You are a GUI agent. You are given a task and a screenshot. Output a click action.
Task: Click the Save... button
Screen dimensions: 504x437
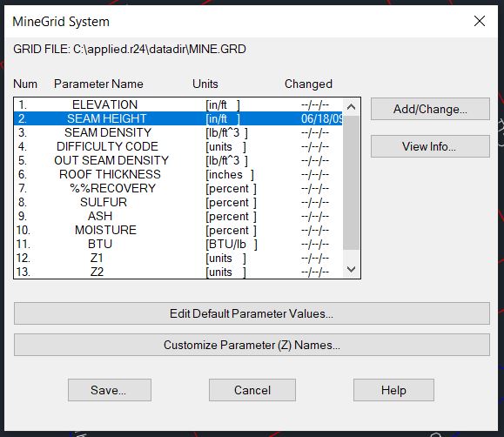[110, 390]
